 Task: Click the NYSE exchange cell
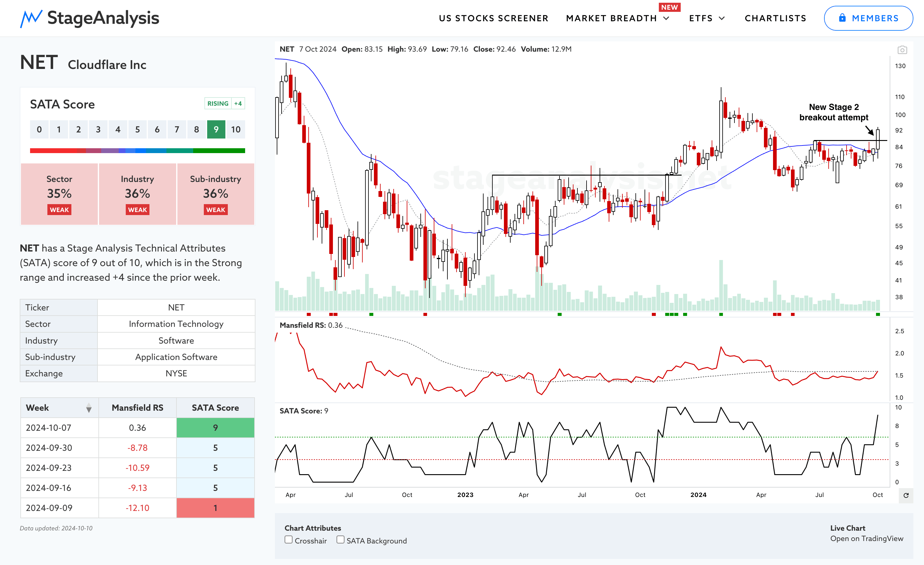(x=176, y=373)
